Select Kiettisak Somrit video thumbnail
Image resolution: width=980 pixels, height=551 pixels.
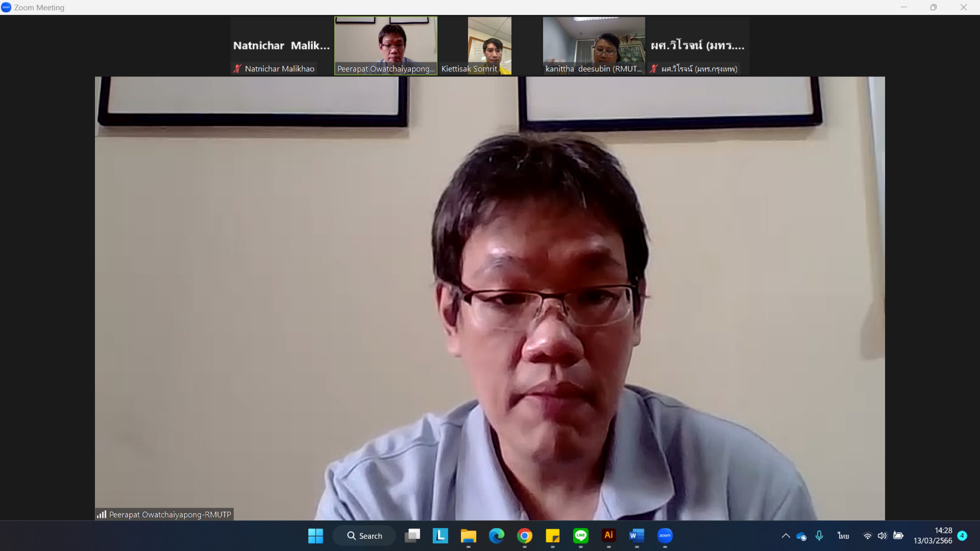pyautogui.click(x=490, y=46)
